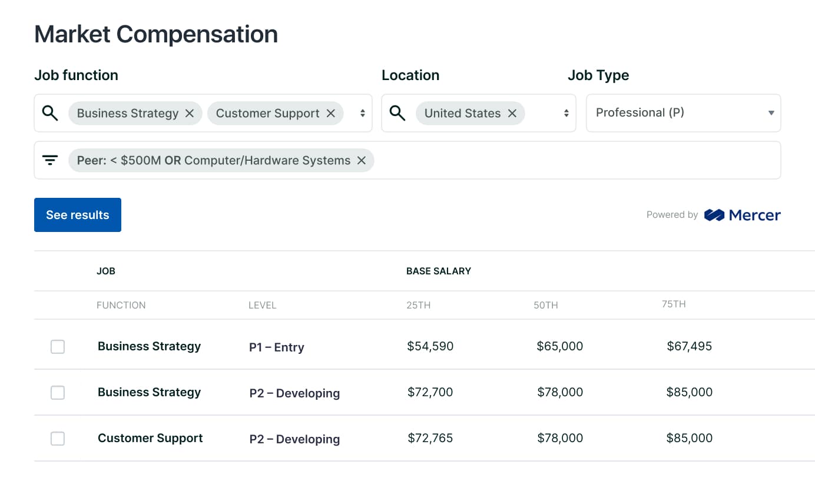Remove the Business Strategy filter chip

(x=190, y=113)
